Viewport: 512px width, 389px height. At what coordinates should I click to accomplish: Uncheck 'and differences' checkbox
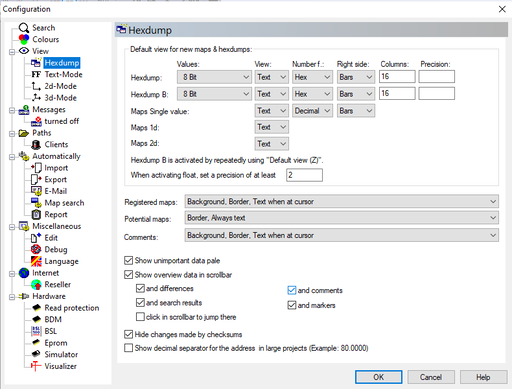pyautogui.click(x=140, y=288)
